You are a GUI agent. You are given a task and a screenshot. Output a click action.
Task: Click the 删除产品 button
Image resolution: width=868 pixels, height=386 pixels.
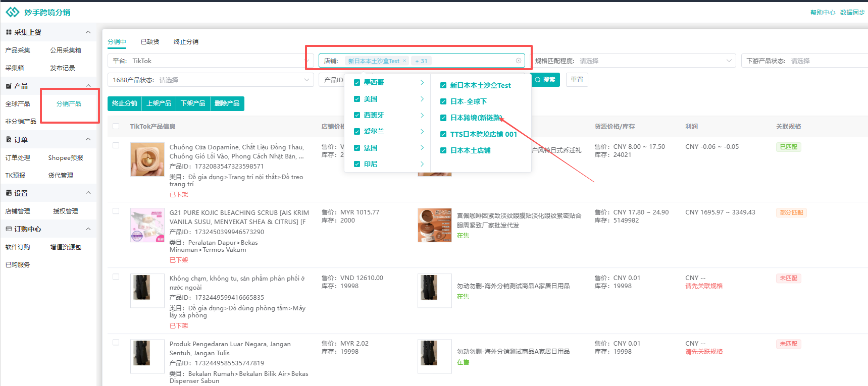click(x=227, y=103)
